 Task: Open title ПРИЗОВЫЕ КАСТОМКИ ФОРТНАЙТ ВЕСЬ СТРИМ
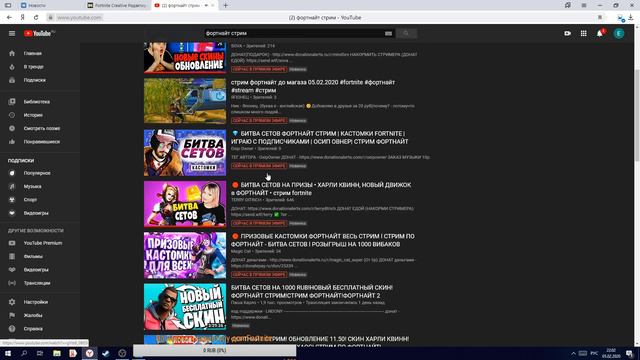(323, 240)
